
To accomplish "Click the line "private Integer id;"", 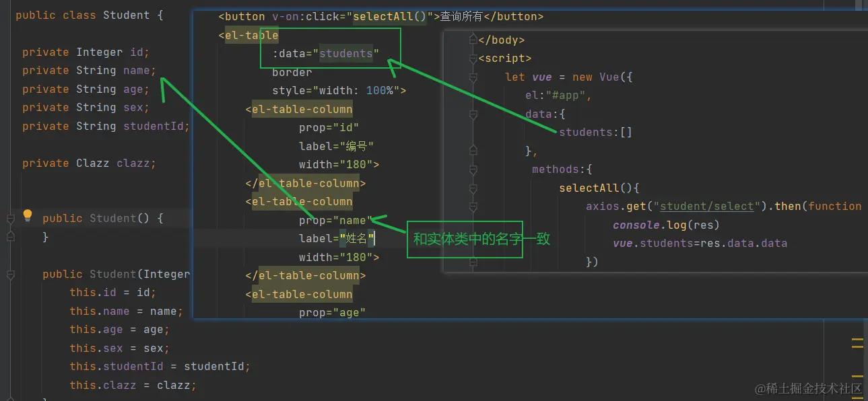I will click(x=86, y=52).
